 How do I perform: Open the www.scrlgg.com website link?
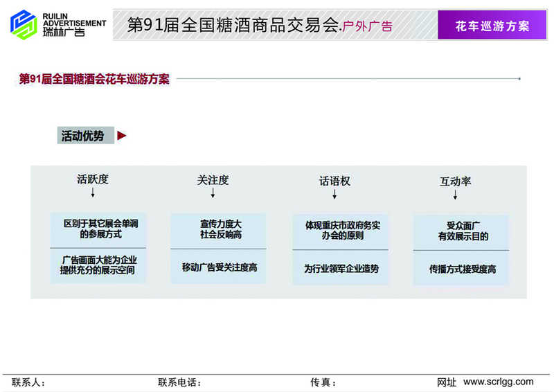point(498,382)
